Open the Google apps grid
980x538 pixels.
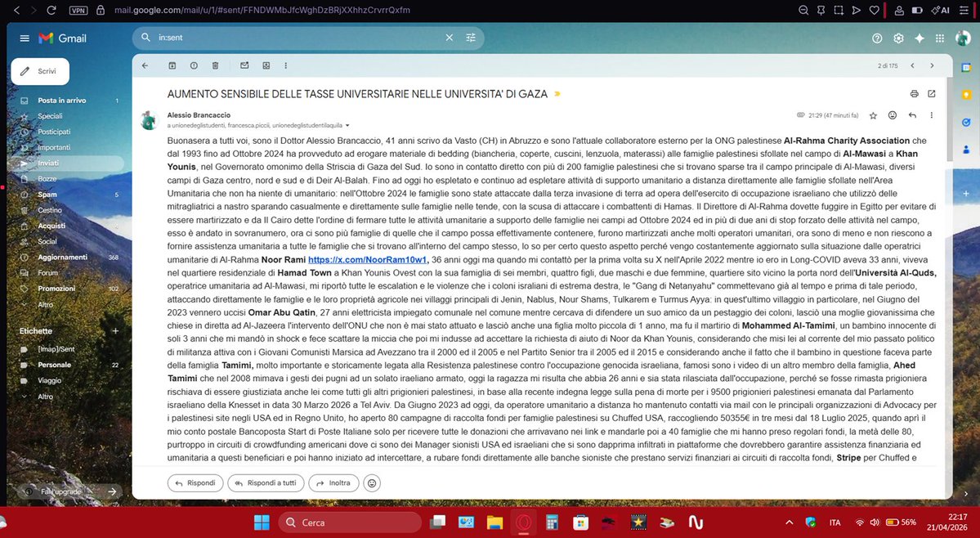click(x=939, y=38)
